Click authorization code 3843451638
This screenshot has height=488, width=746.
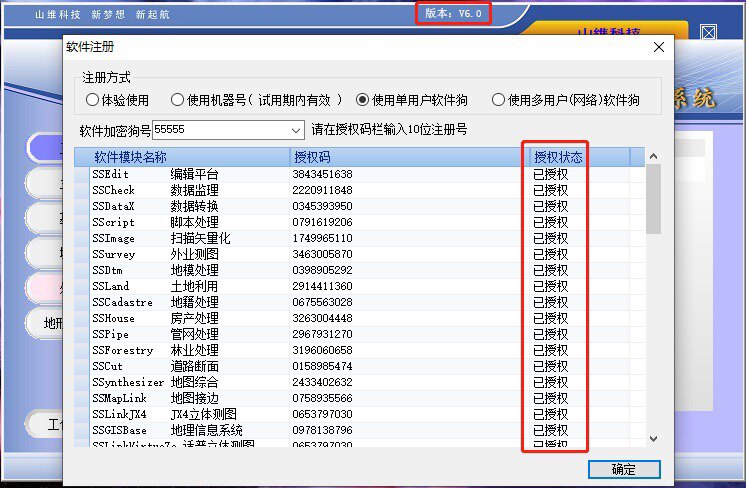point(323,174)
